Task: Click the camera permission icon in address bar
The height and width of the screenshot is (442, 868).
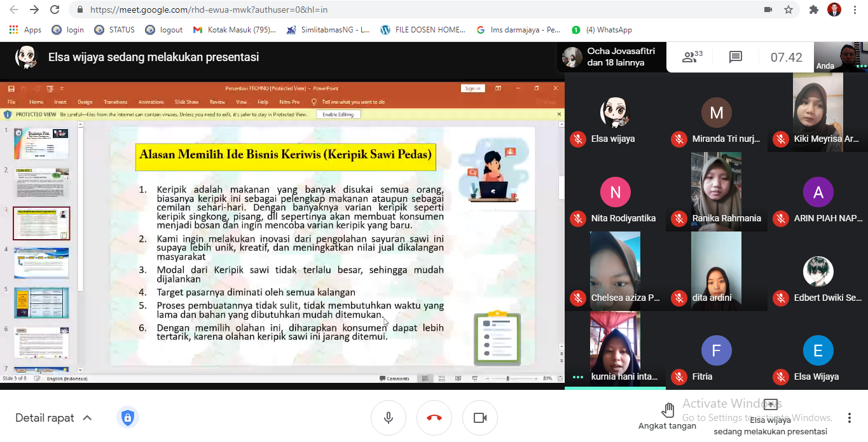Action: (x=768, y=10)
